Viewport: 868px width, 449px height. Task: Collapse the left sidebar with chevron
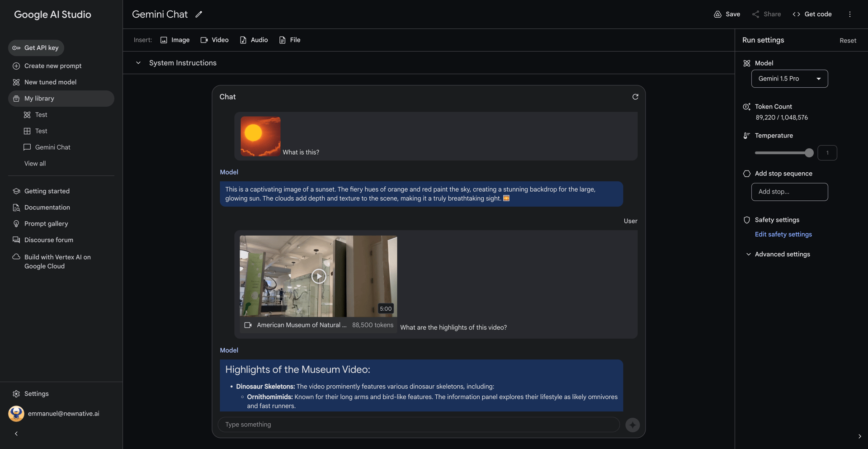pos(16,433)
